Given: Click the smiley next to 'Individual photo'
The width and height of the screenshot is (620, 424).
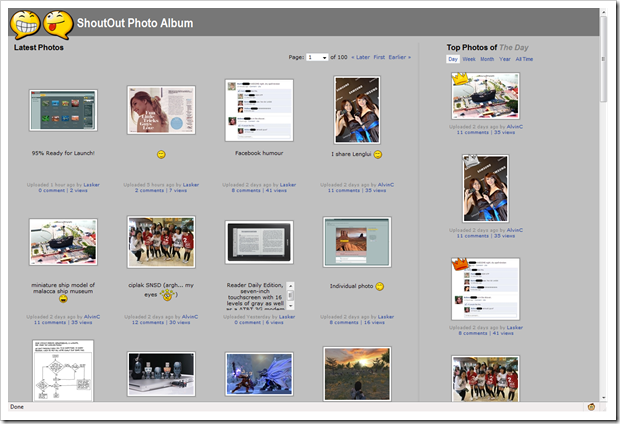Looking at the screenshot, I should point(379,286).
